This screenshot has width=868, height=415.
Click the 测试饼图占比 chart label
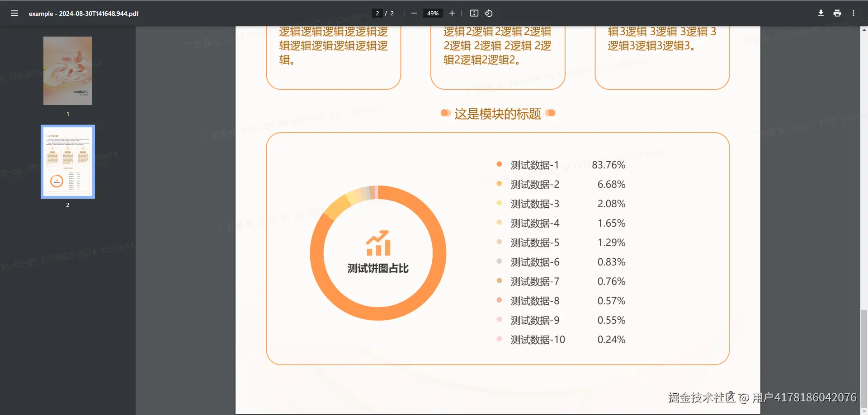click(378, 268)
